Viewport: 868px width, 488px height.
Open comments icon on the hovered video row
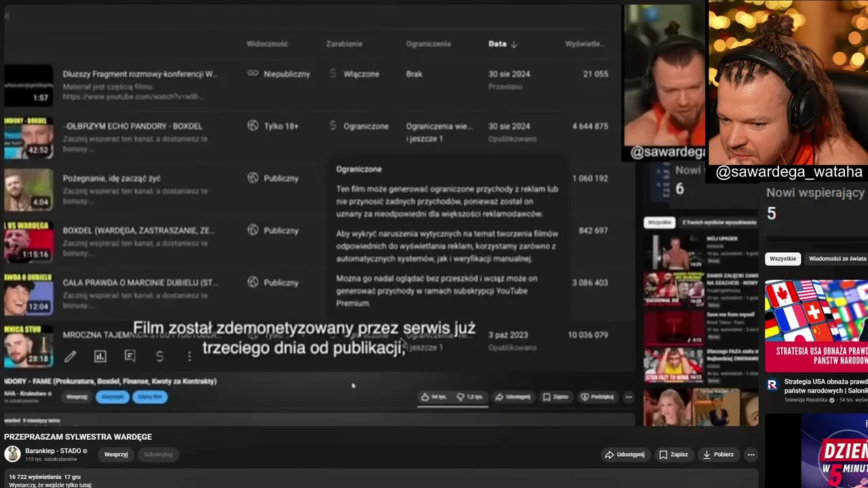(x=130, y=357)
